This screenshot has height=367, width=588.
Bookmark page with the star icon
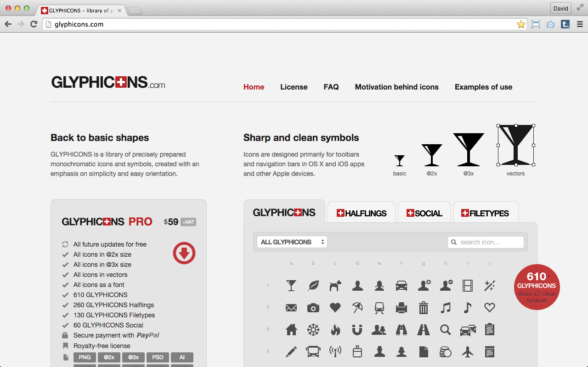pos(521,24)
